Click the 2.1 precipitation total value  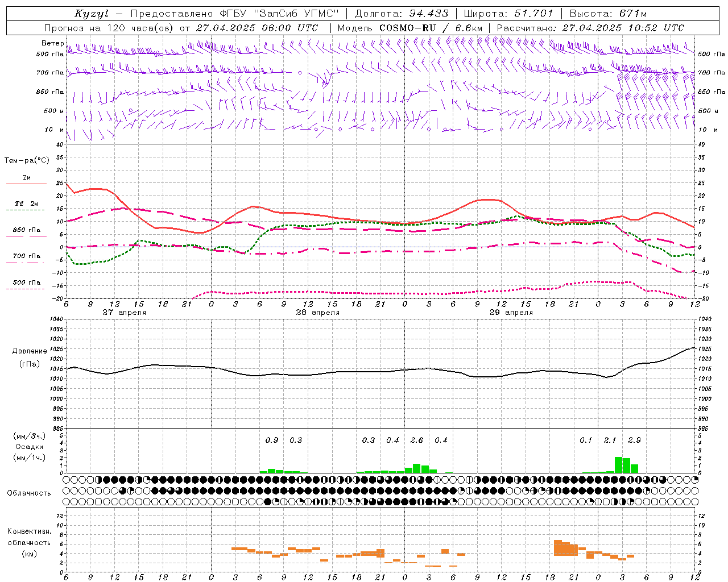point(610,440)
